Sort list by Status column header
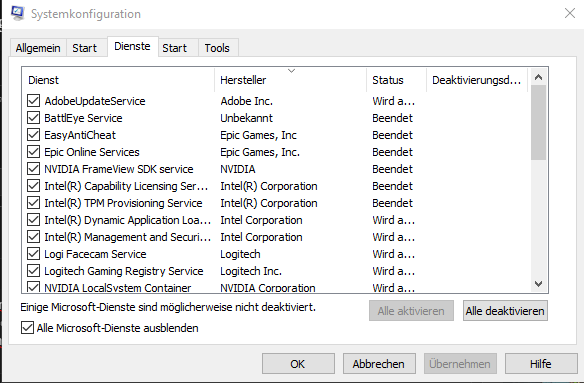 pos(396,80)
